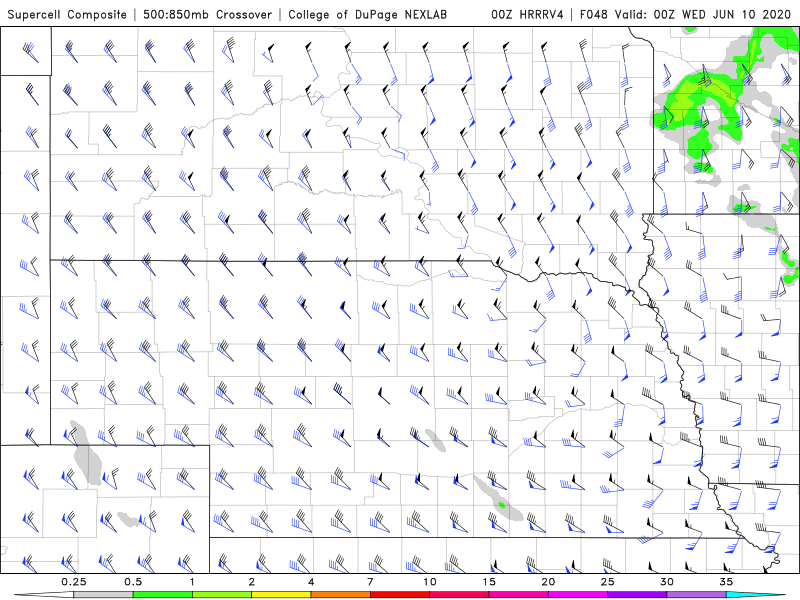The width and height of the screenshot is (800, 600).
Task: Click the lime green 1–2 color bar segment
Action: (x=221, y=595)
